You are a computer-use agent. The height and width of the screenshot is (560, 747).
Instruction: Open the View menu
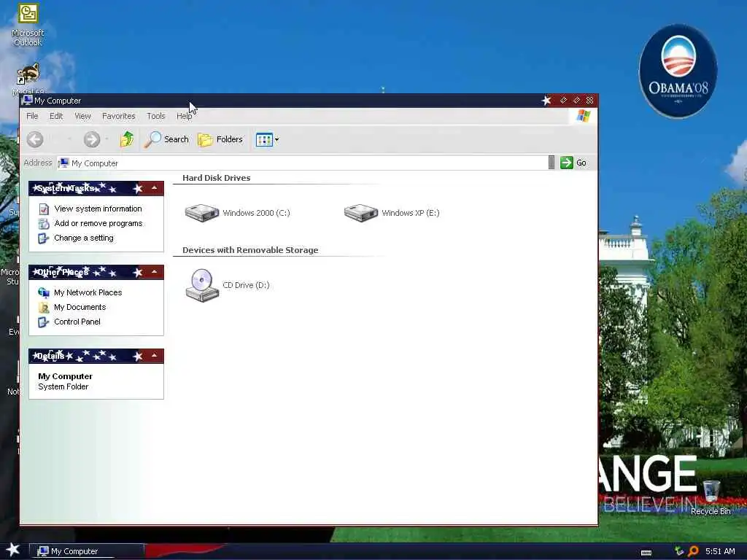pyautogui.click(x=82, y=116)
